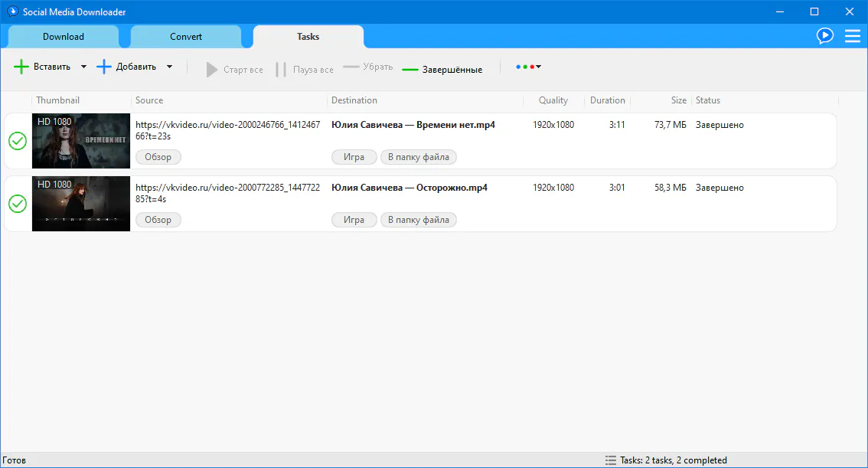
Task: Expand the Добавить dropdown arrow
Action: [169, 67]
